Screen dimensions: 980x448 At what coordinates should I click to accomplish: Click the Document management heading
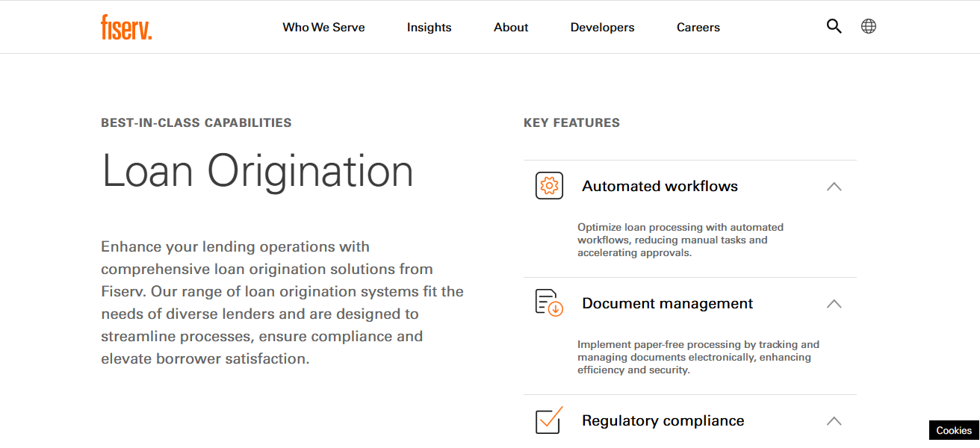(x=667, y=303)
